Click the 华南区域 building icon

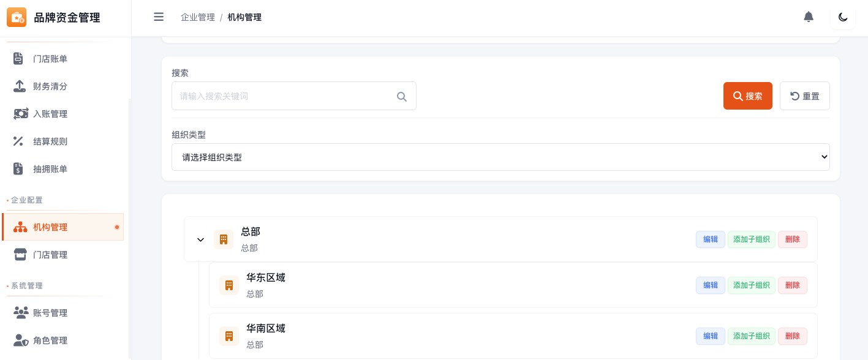point(229,336)
